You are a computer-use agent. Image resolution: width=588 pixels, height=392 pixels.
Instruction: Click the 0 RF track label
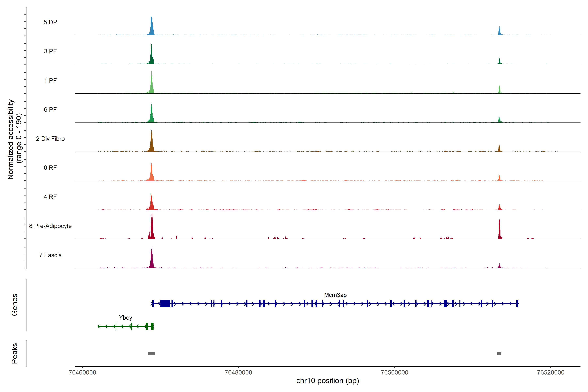point(50,168)
